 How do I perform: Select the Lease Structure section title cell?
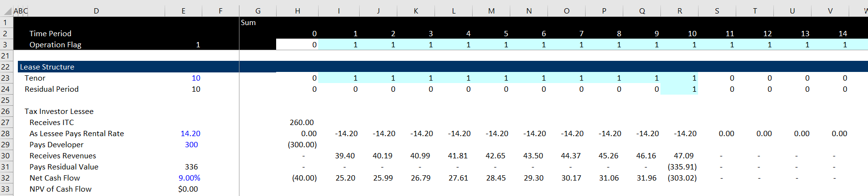(47, 67)
